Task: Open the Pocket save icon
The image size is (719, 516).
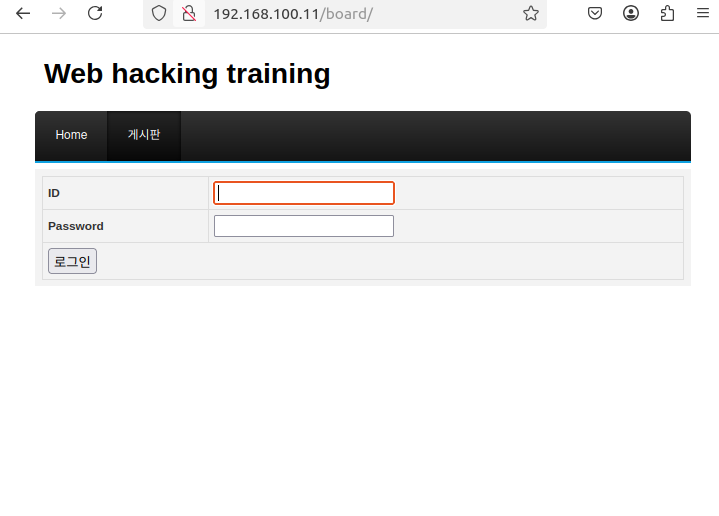Action: pyautogui.click(x=595, y=13)
